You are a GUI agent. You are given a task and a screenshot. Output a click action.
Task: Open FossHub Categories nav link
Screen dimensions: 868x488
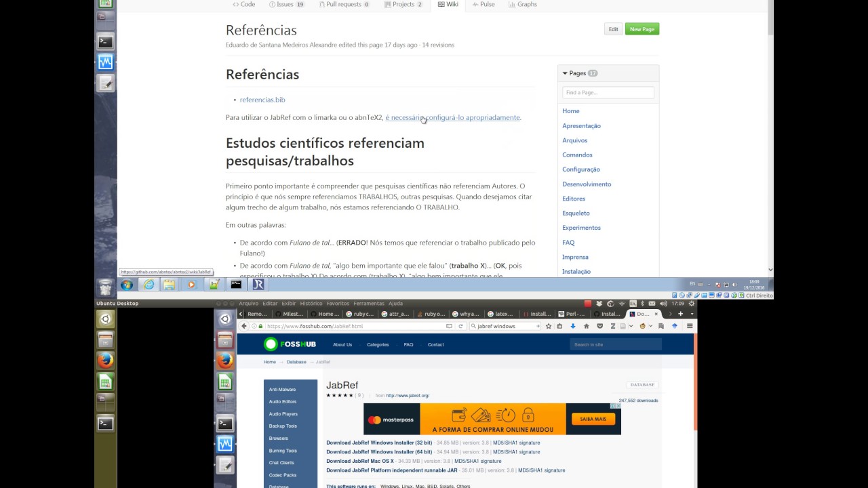[378, 344]
